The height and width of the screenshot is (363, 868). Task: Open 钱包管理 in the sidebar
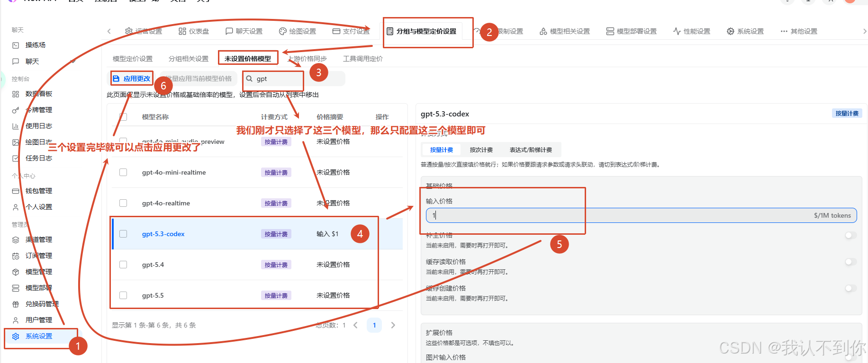click(38, 191)
